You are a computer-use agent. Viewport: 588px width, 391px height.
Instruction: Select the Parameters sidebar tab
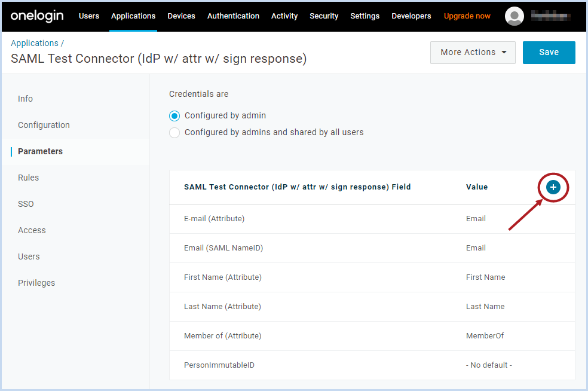[x=40, y=151]
